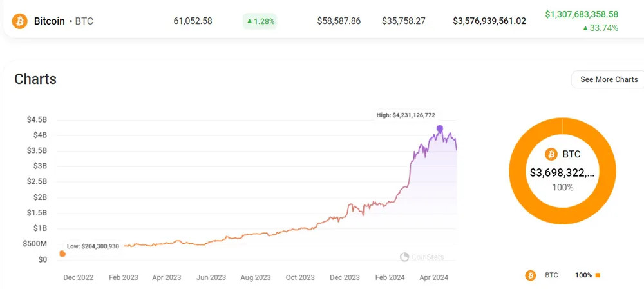Click the green up-arrow by 1.28%
The image size is (644, 289).
[x=250, y=21]
